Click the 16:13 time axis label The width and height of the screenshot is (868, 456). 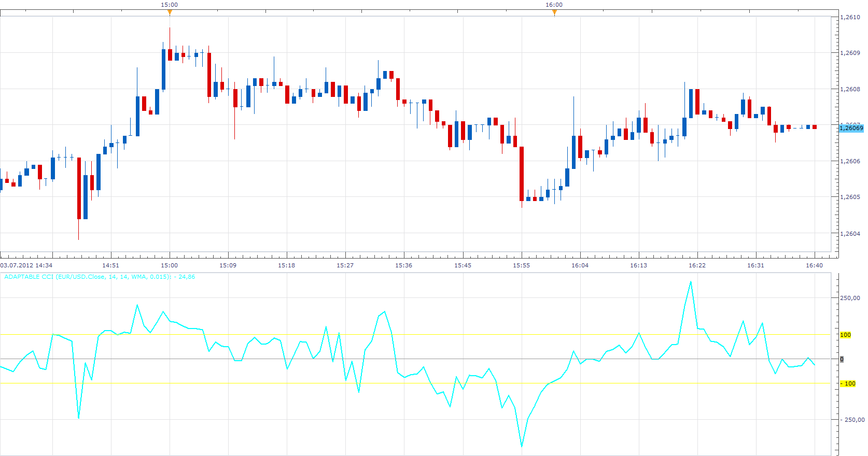pos(638,265)
